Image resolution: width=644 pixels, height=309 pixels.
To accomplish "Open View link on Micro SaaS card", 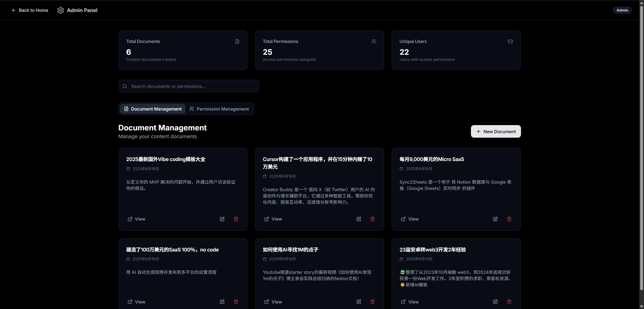I will pyautogui.click(x=410, y=219).
